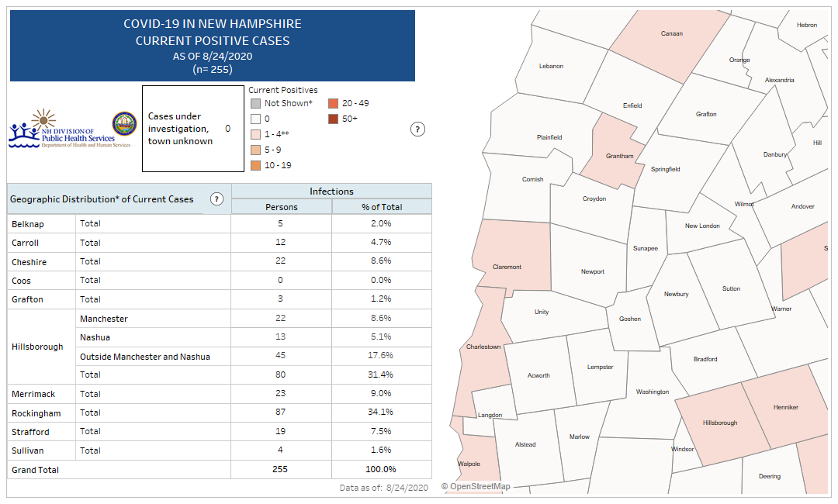Select the 'Not Shown' gray legend swatch

(255, 103)
